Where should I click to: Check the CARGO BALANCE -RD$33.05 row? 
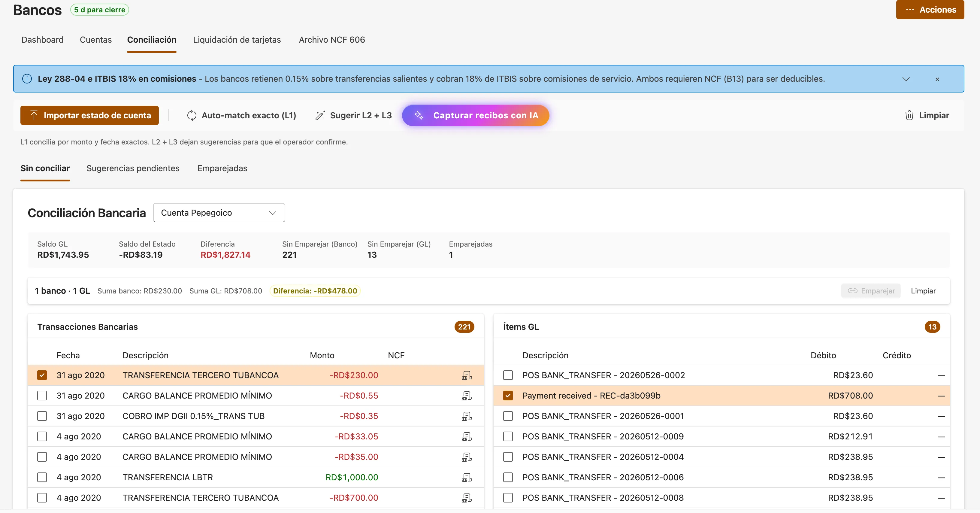point(42,436)
